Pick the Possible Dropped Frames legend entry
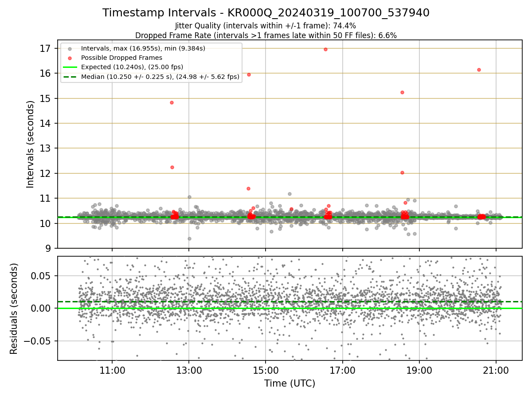 pyautogui.click(x=121, y=58)
